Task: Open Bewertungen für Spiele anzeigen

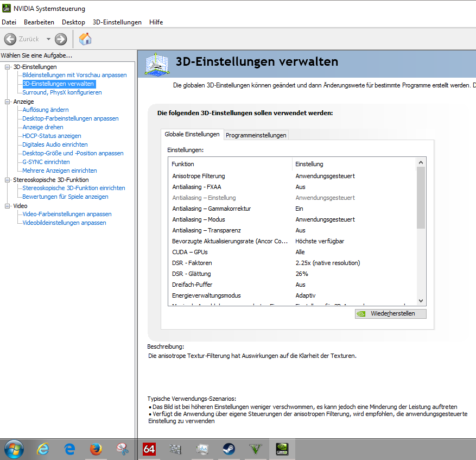Action: tap(65, 197)
